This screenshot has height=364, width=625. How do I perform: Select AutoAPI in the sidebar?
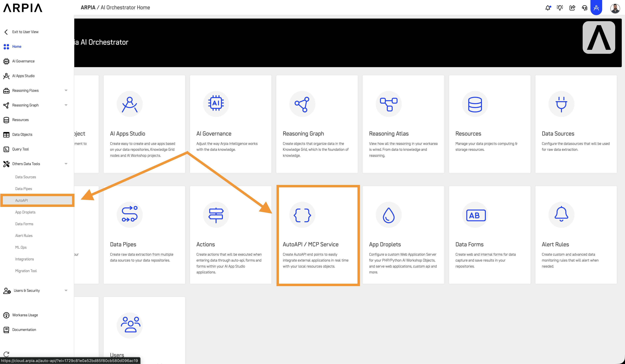(x=22, y=200)
